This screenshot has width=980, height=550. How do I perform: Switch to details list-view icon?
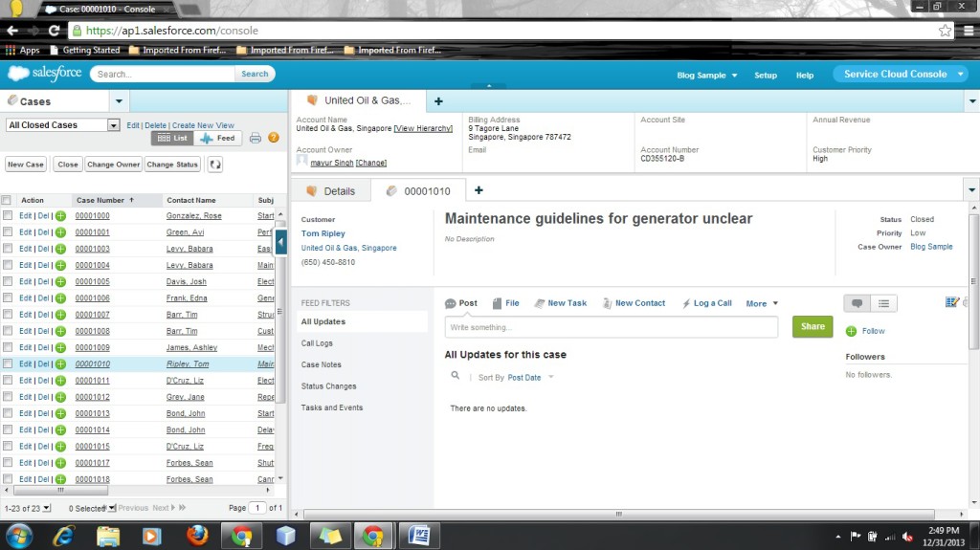point(883,303)
